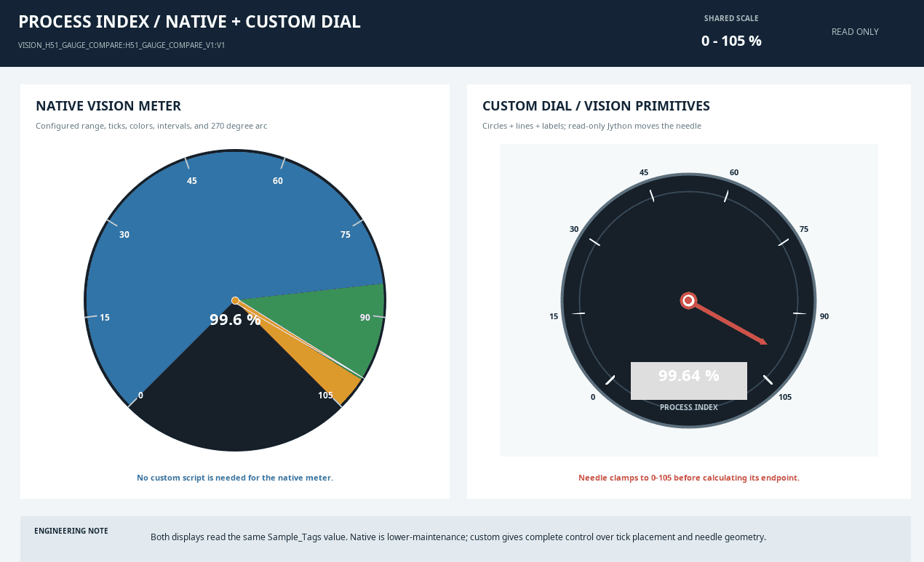Viewport: 924px width, 562px height.
Task: Click tick label 60 on custom dial
Action: (734, 172)
